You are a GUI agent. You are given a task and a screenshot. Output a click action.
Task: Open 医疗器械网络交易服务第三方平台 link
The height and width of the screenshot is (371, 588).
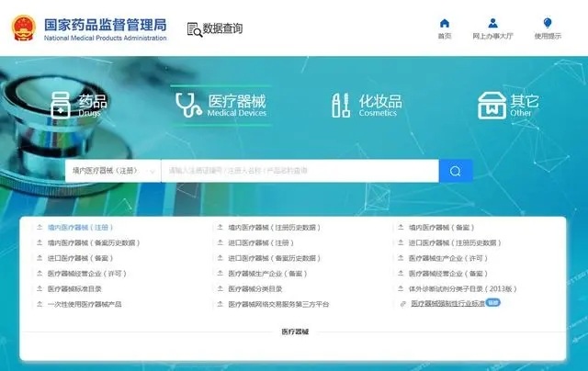click(278, 304)
